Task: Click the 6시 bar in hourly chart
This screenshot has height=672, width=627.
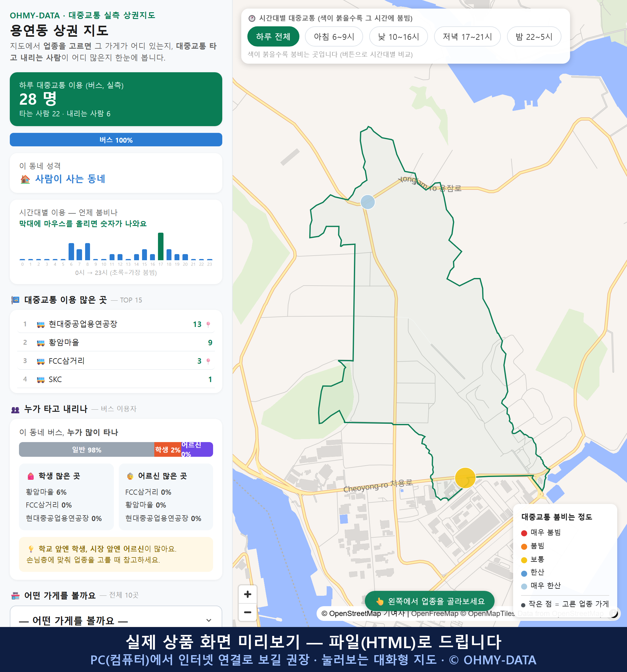Action: pos(71,251)
